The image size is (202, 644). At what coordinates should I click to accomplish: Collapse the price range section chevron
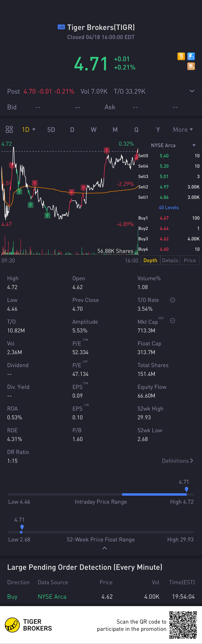tap(105, 548)
